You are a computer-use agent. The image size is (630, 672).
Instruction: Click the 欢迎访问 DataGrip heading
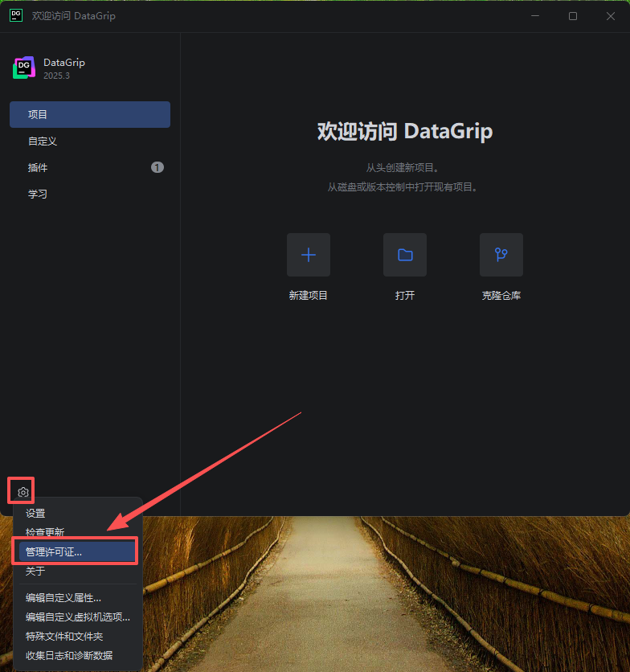[405, 131]
